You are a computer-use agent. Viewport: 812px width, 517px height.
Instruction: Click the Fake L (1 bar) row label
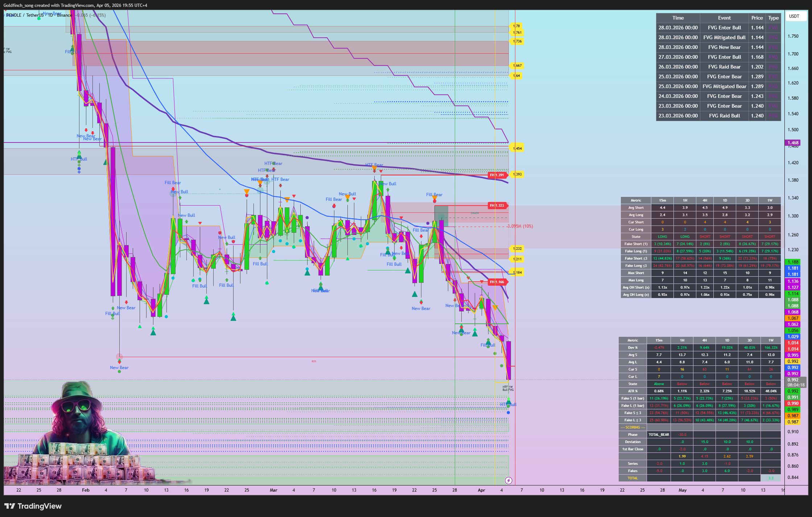[632, 406]
